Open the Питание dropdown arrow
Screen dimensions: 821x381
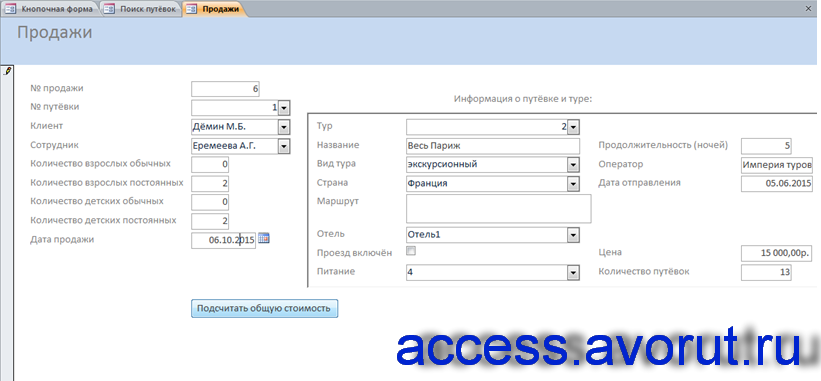(574, 273)
